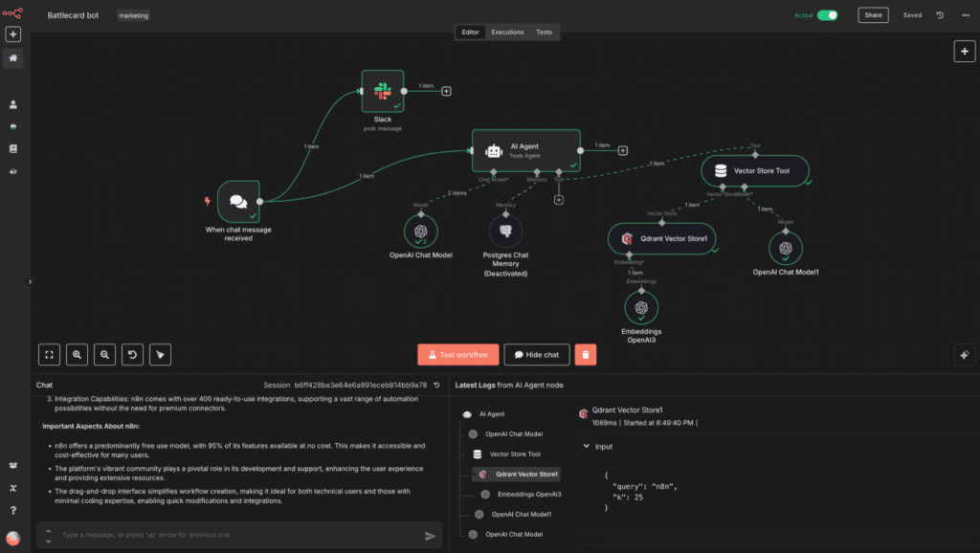The height and width of the screenshot is (553, 980).
Task: Click the Test workflow button
Action: (458, 354)
